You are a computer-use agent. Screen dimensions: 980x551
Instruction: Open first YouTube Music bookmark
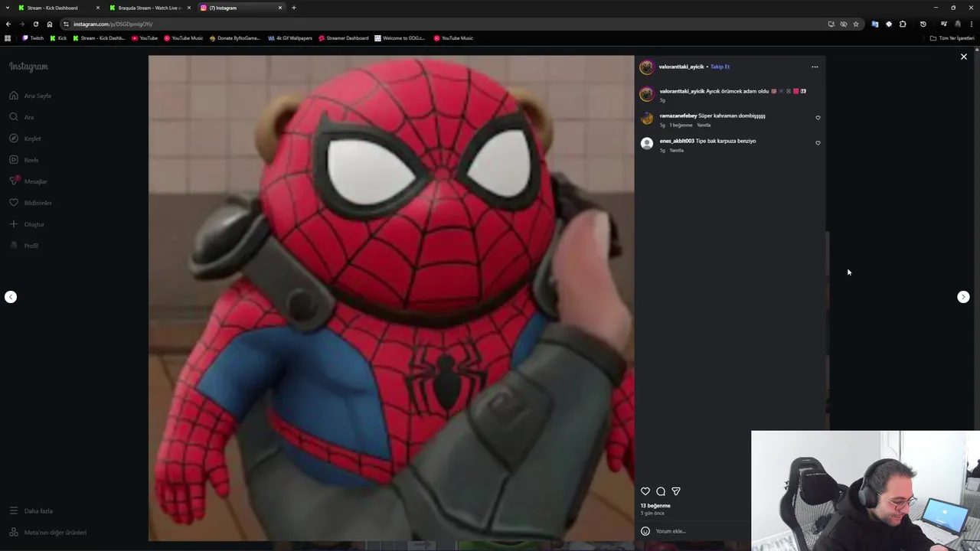(x=184, y=38)
